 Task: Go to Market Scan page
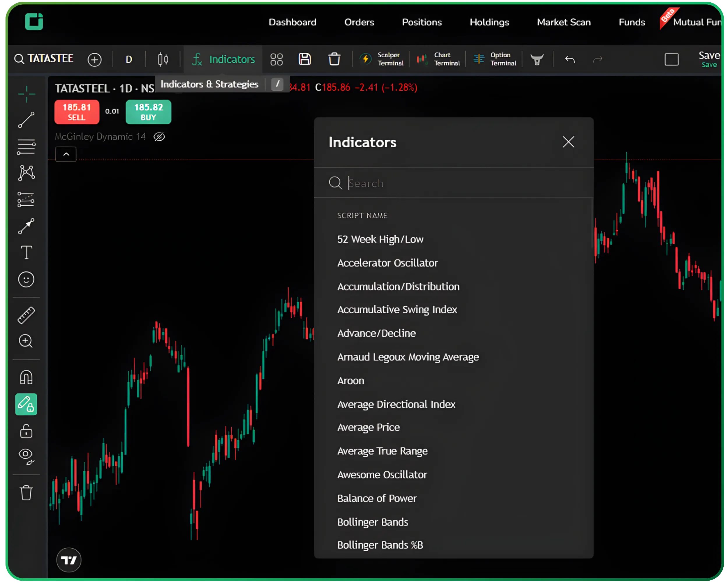point(564,22)
